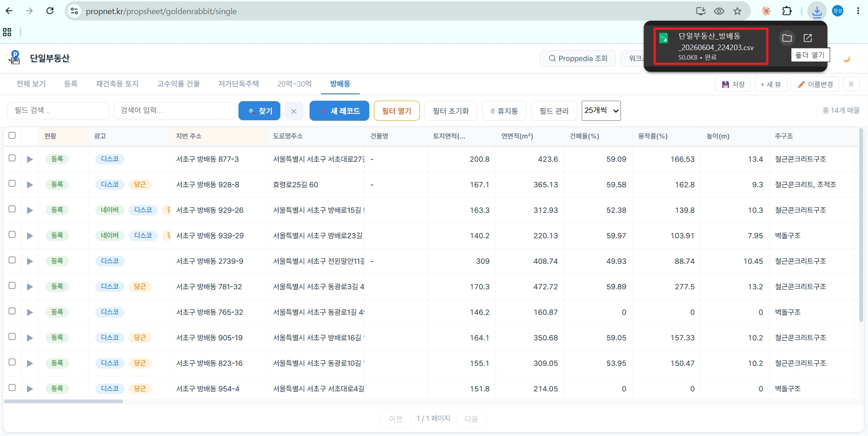Go back with the browser back arrow

pos(9,11)
